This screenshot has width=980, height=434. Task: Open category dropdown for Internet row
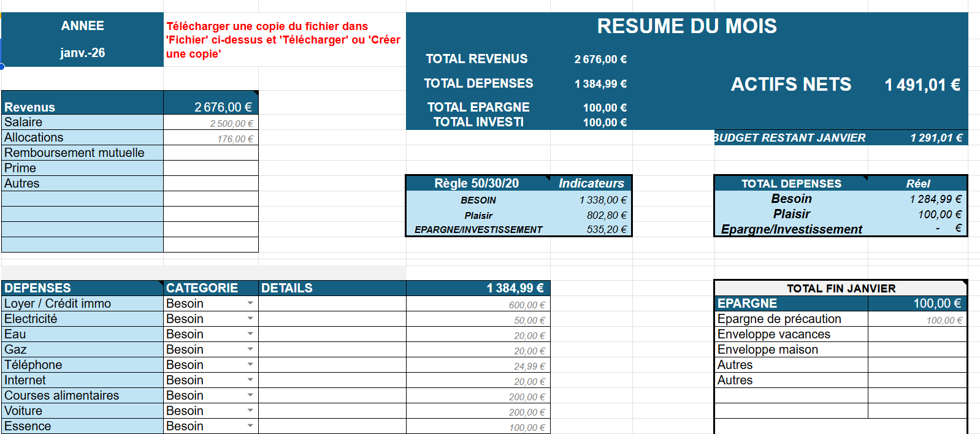tap(250, 380)
